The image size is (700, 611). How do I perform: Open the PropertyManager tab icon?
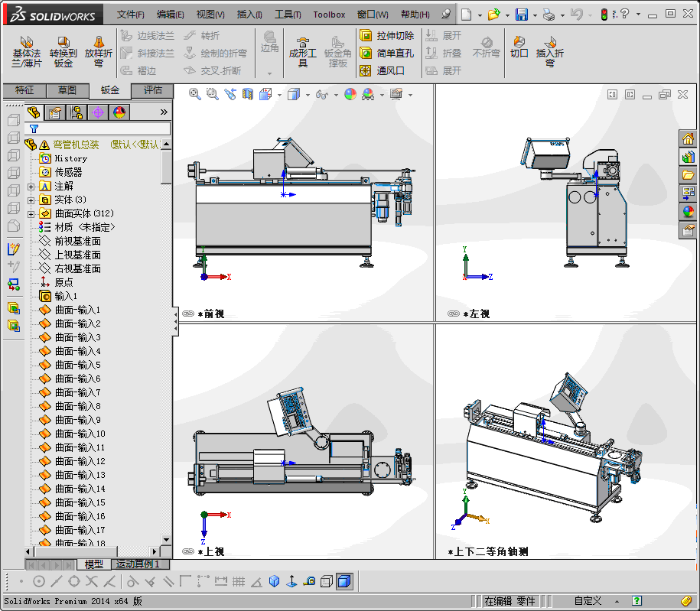click(55, 112)
